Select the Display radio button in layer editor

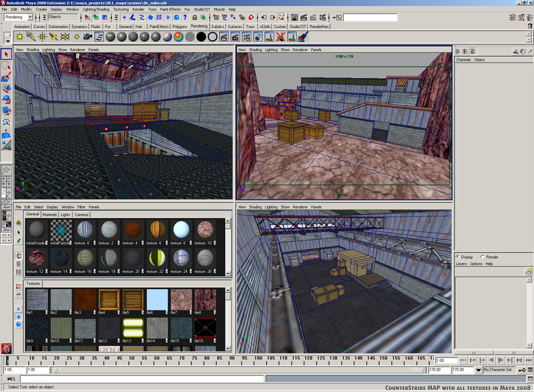(457, 257)
